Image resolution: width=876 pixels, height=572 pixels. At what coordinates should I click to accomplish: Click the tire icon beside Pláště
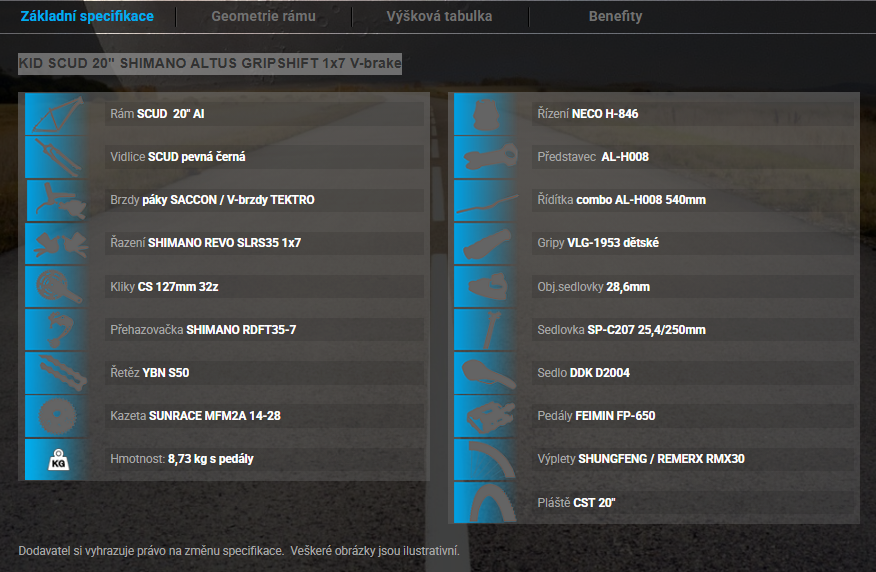pyautogui.click(x=486, y=502)
